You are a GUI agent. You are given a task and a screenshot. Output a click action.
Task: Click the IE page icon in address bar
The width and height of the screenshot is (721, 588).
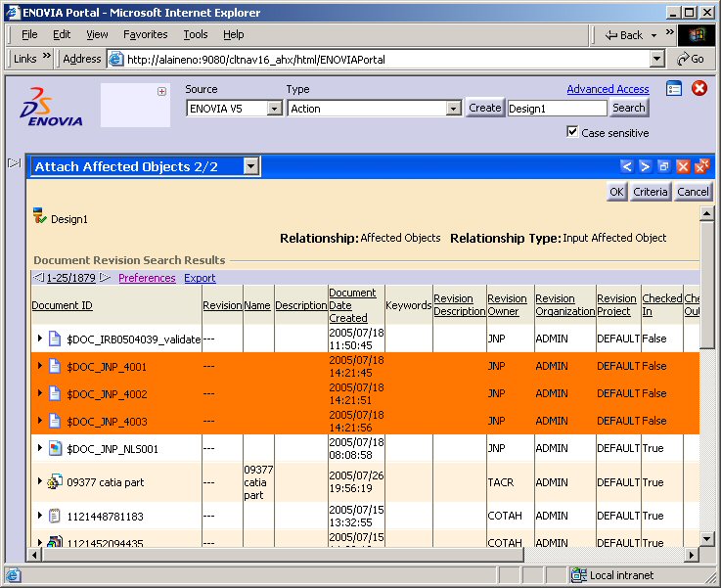[116, 60]
